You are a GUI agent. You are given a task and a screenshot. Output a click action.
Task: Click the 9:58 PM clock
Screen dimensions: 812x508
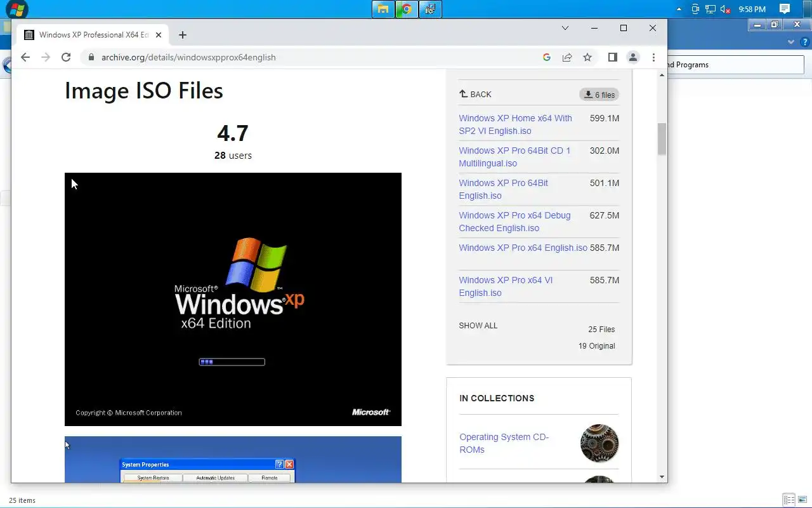pos(752,10)
